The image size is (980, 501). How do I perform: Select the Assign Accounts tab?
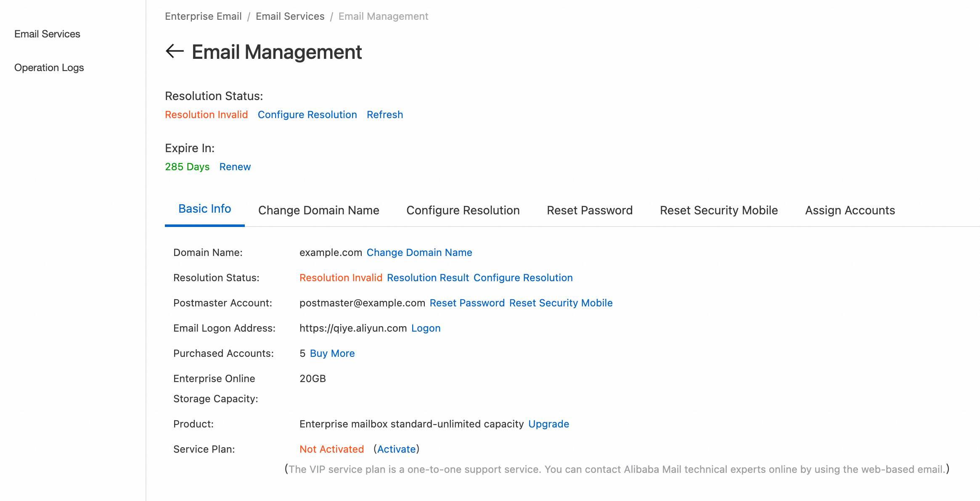pos(850,210)
